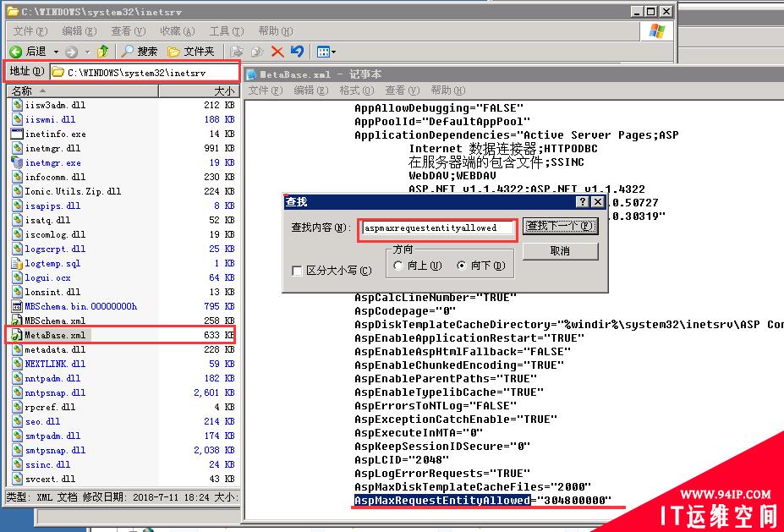The width and height of the screenshot is (784, 532).
Task: Click the folder icon in address bar
Action: (x=58, y=73)
